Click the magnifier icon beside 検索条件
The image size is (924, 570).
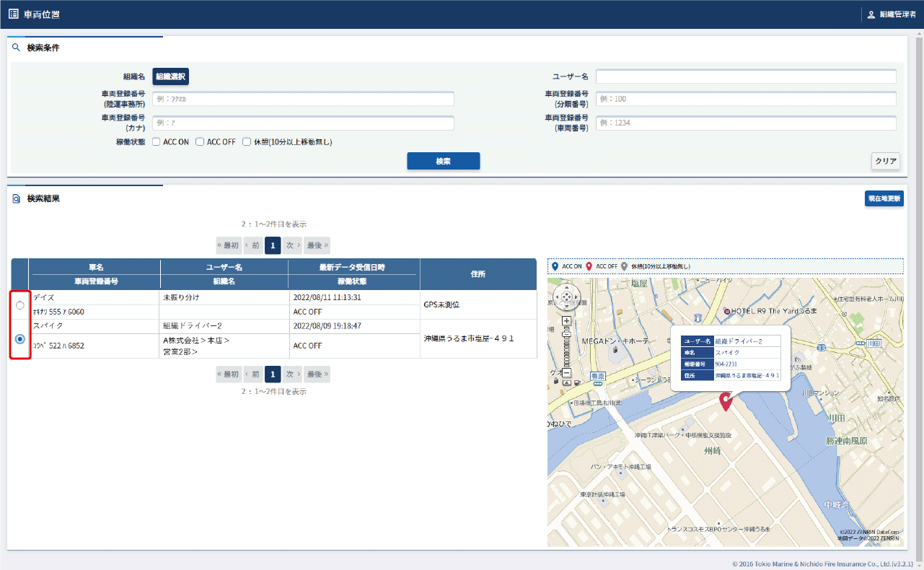17,48
